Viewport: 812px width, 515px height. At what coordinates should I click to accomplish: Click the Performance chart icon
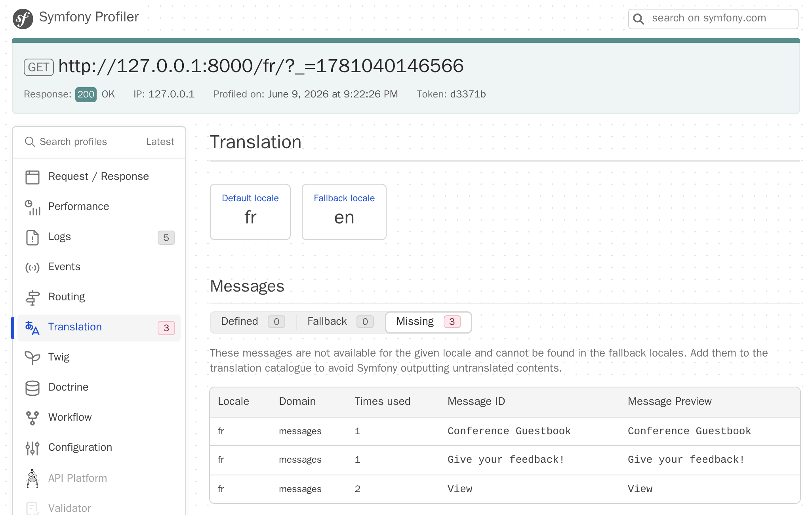pyautogui.click(x=32, y=207)
